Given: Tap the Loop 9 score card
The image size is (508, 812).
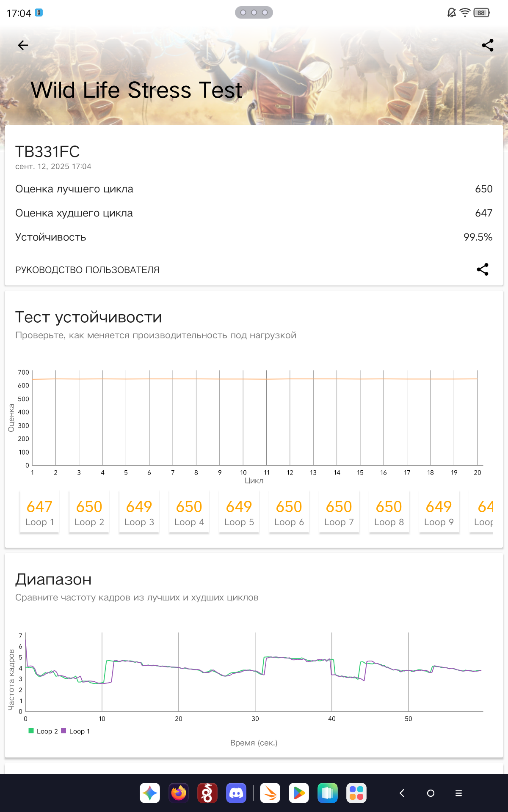Looking at the screenshot, I should coord(439,512).
